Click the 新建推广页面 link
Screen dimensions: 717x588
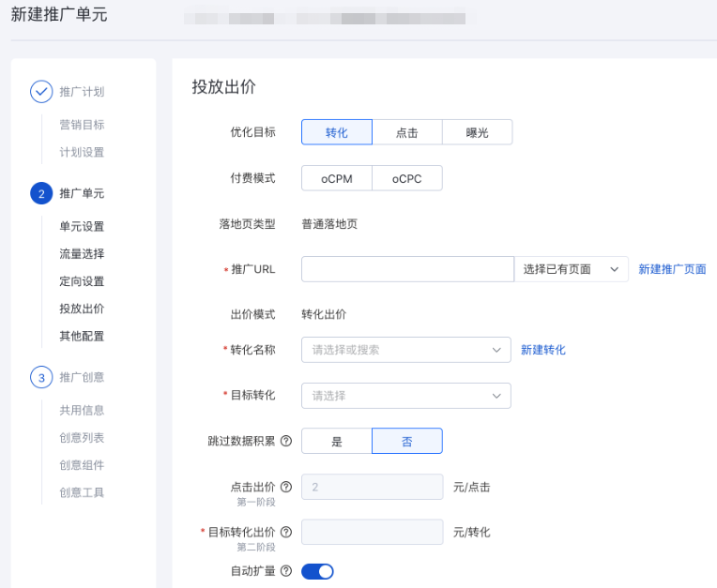point(672,269)
